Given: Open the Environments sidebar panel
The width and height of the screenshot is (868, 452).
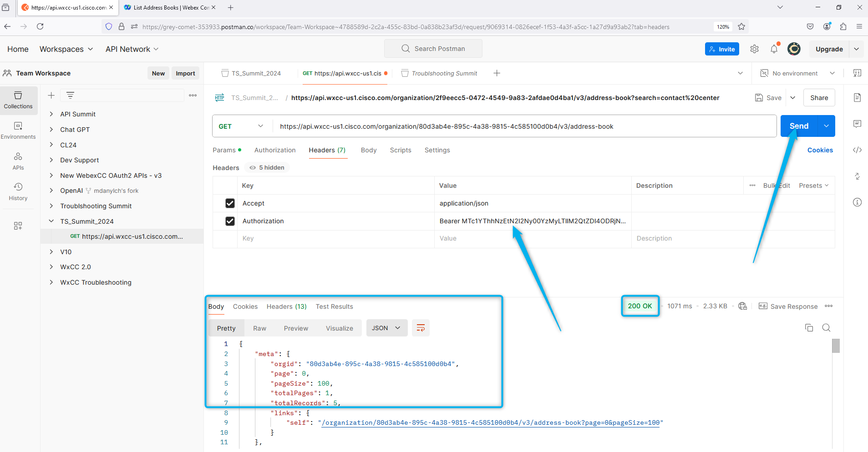Looking at the screenshot, I should pos(18,131).
